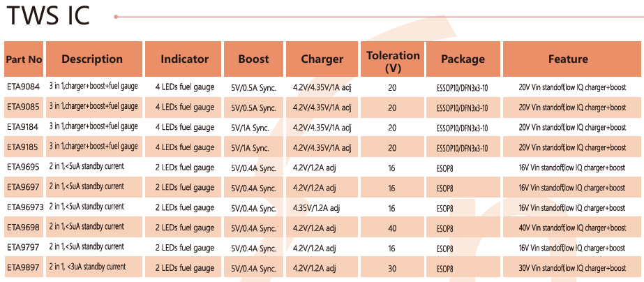Viewport: 644px width, 282px height.
Task: Click the Package column header
Action: 463,59
